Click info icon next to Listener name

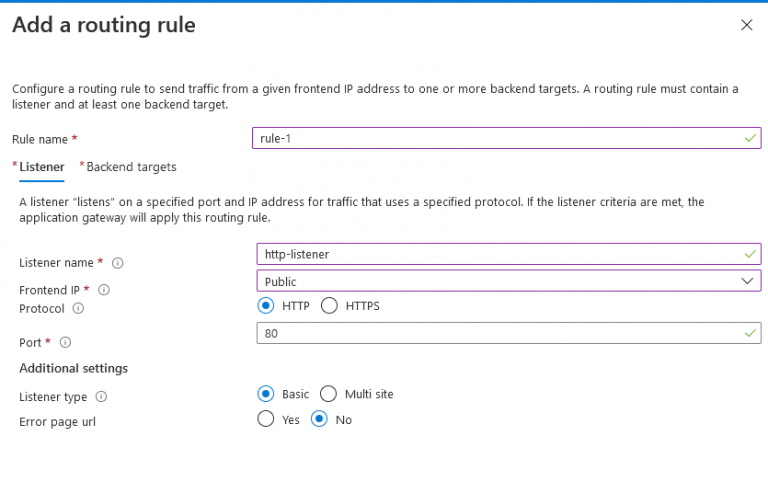pyautogui.click(x=118, y=263)
